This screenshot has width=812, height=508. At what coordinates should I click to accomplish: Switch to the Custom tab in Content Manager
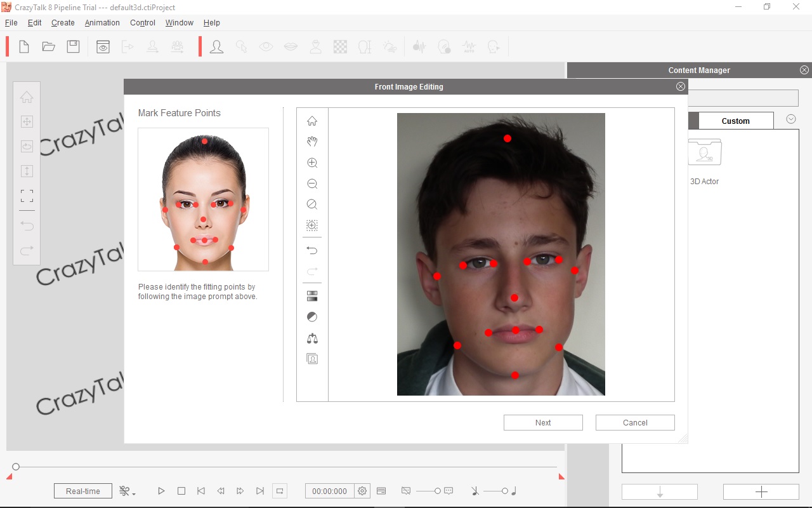[736, 121]
